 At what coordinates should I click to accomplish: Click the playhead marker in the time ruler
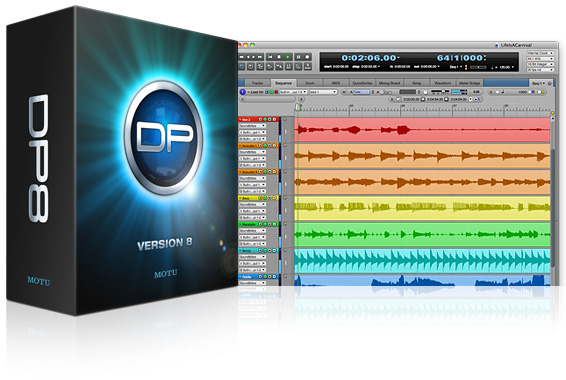click(x=298, y=107)
